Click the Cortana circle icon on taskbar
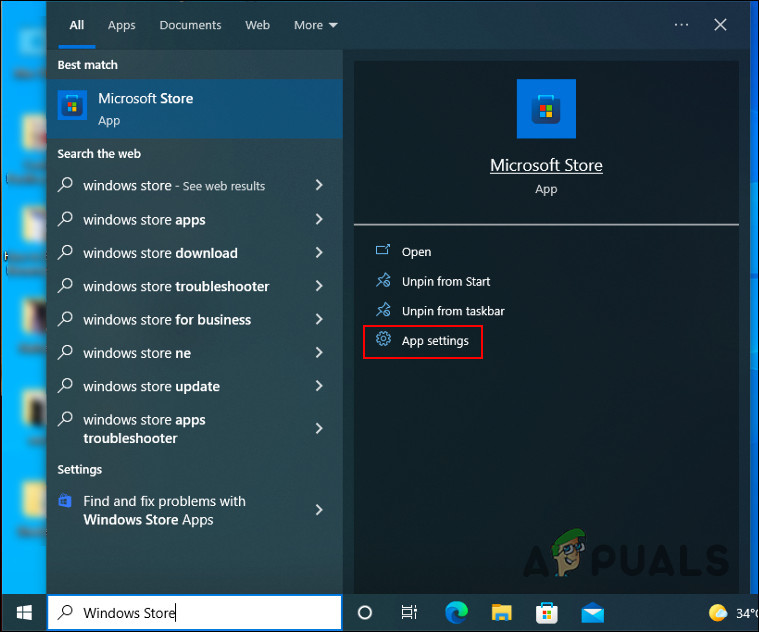The image size is (759, 632). click(x=364, y=613)
